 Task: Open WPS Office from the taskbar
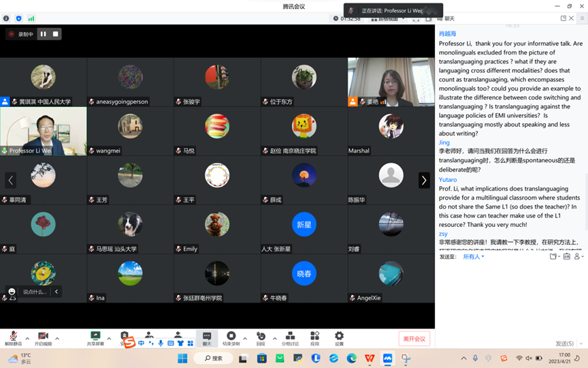(370, 358)
